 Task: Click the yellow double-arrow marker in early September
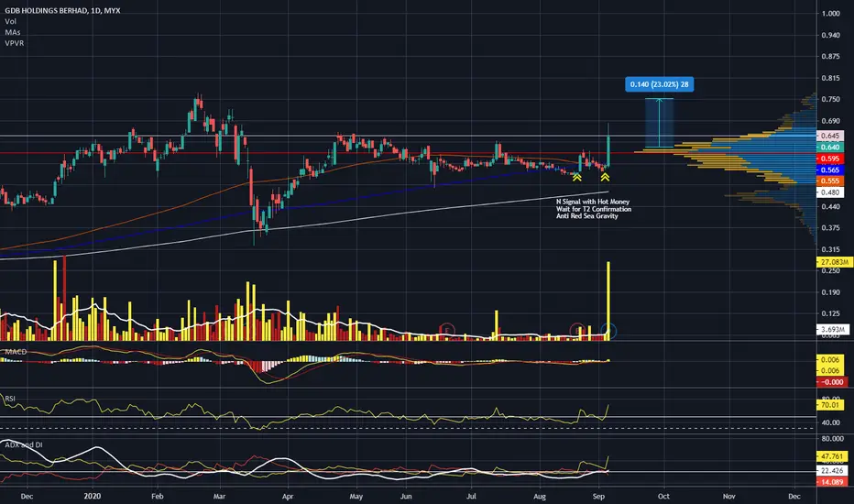point(605,177)
